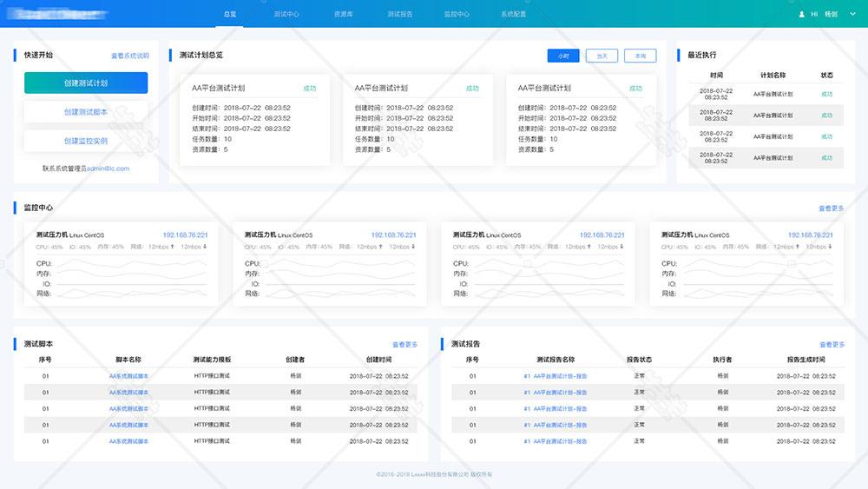Click 查看更多 in the 测试脚本 panel
868x489 pixels.
404,345
